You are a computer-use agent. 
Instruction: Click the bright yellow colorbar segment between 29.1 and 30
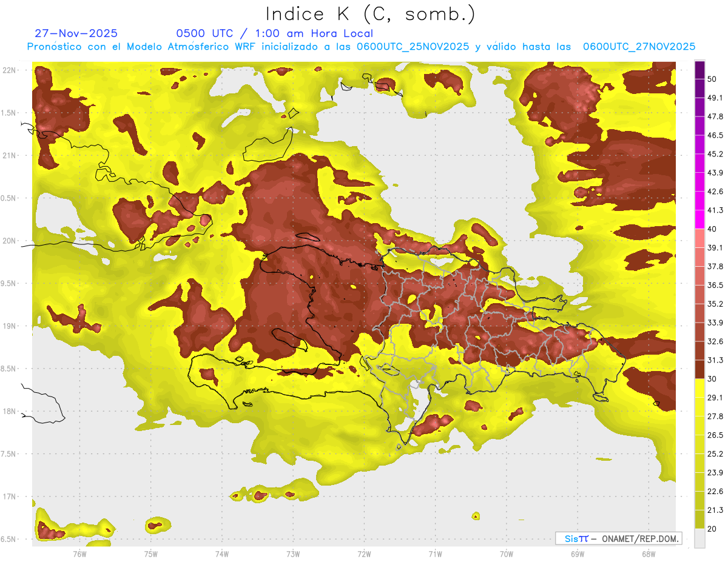699,388
